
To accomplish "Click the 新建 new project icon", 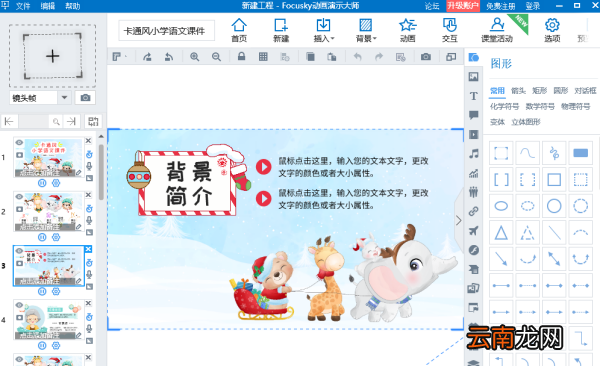I will 281,30.
